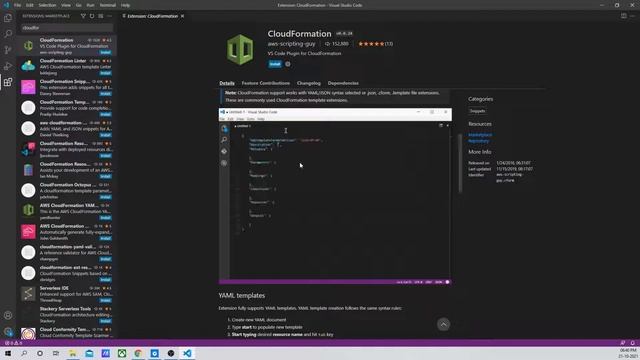Viewport: 640px width, 360px height.
Task: Switch to the Details tab
Action: tap(227, 83)
